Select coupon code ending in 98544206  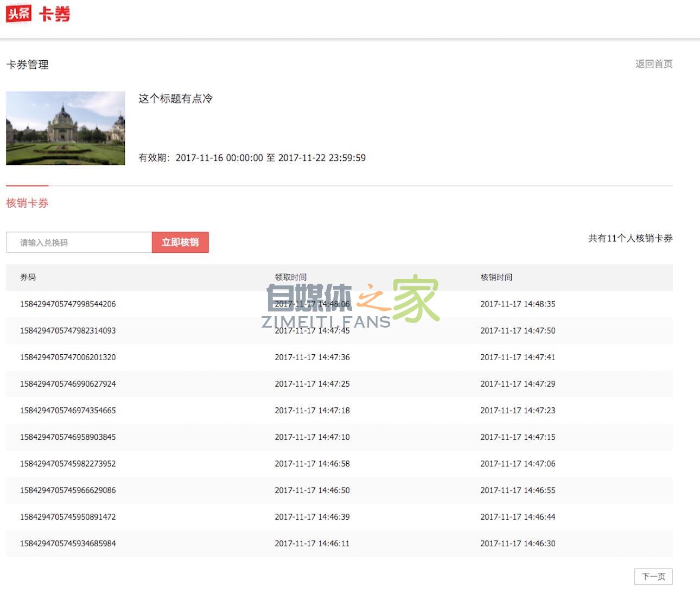68,304
